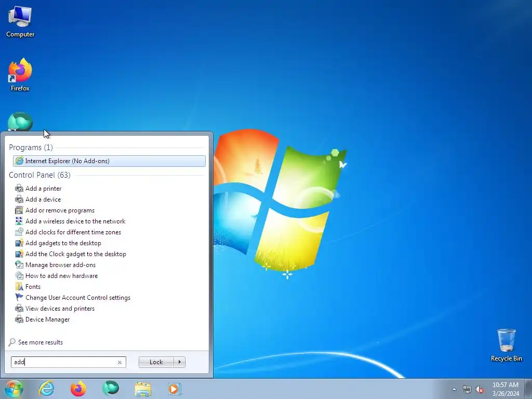Click the Control Panel (63) group header
532x399 pixels.
pyautogui.click(x=39, y=175)
